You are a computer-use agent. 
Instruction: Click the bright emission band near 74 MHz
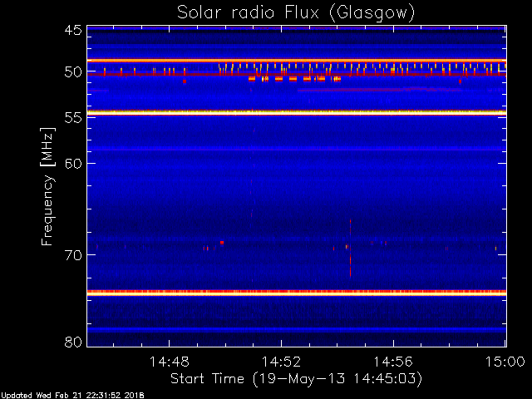point(297,293)
